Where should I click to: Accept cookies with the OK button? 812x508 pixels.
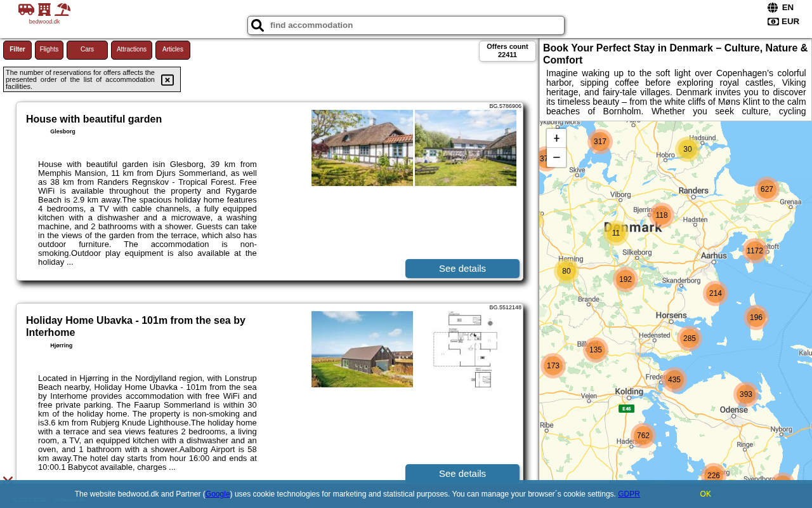pos(705,494)
